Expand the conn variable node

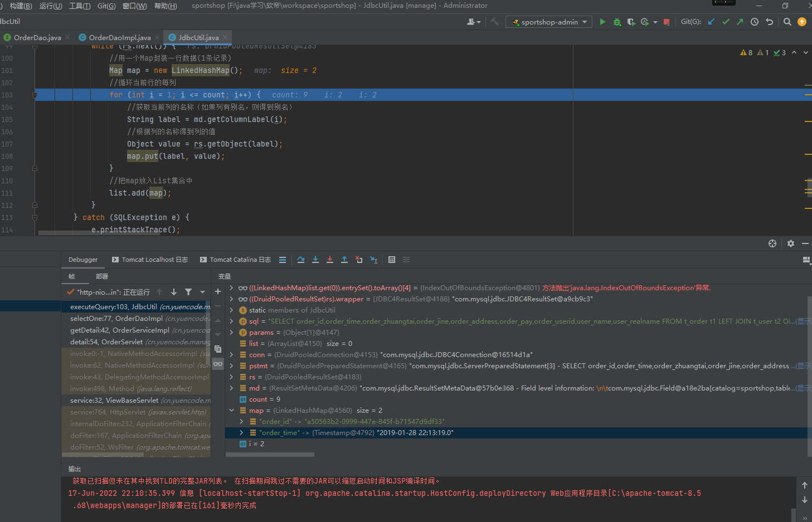click(231, 355)
